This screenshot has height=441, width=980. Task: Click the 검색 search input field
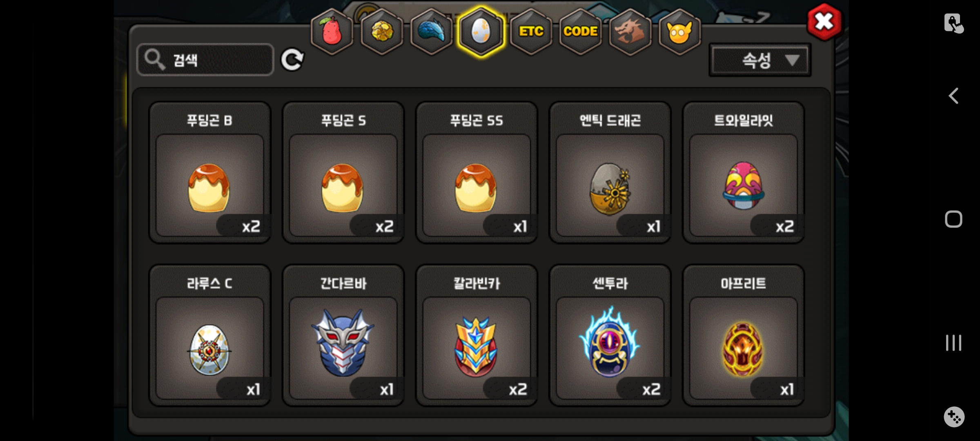tap(205, 60)
